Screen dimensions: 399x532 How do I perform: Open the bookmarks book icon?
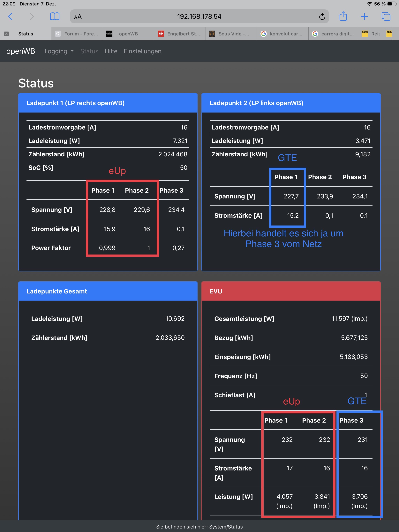click(55, 17)
